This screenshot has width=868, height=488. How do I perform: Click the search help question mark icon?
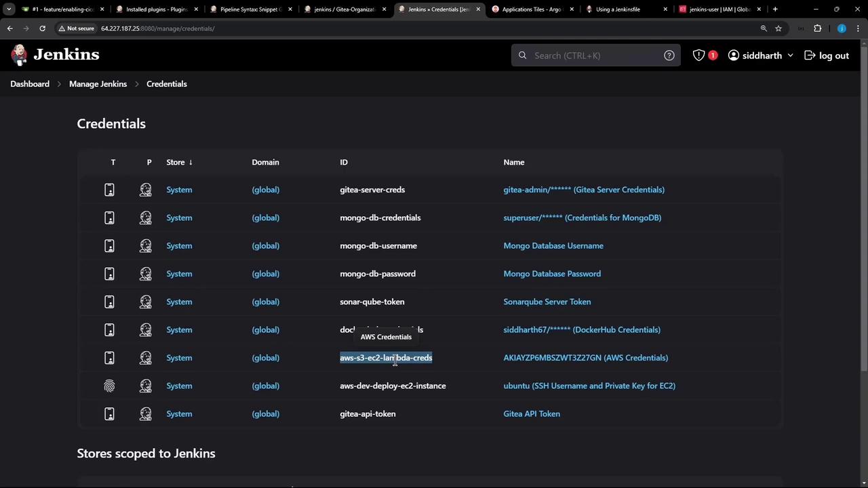coord(669,56)
